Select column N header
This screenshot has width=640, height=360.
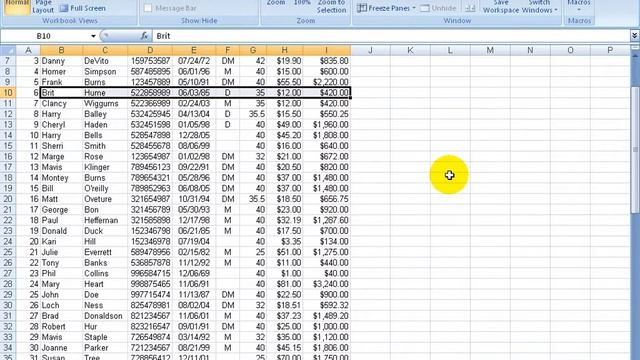(530, 50)
